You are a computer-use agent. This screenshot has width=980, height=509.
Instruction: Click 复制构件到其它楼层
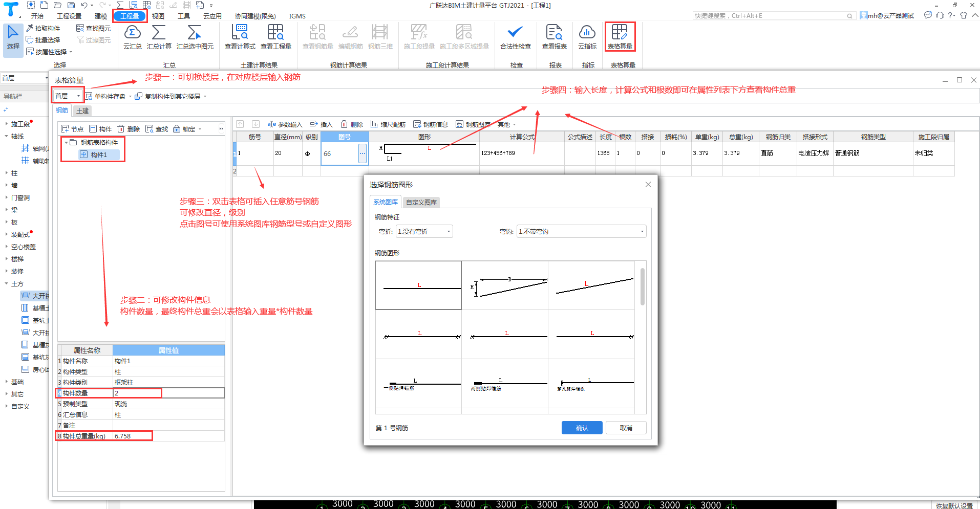[x=168, y=96]
